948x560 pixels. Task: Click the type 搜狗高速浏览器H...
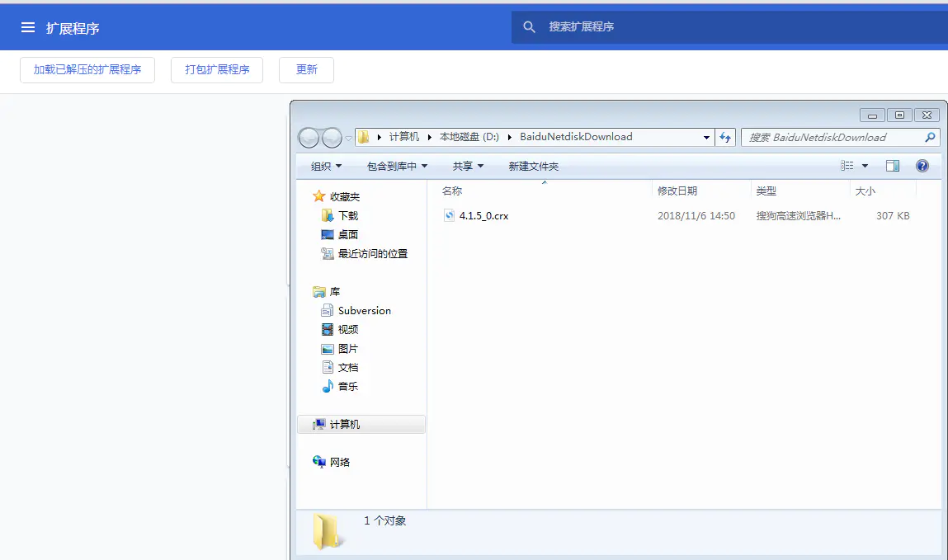coord(798,215)
